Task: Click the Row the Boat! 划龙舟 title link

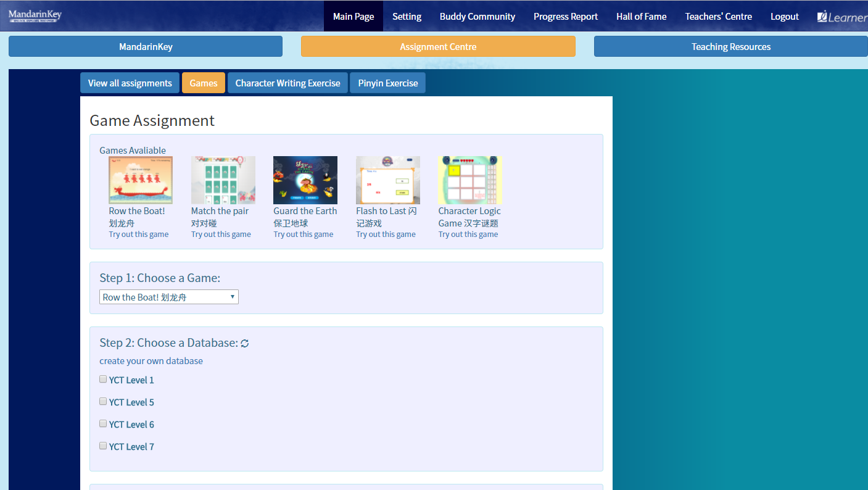Action: click(137, 217)
